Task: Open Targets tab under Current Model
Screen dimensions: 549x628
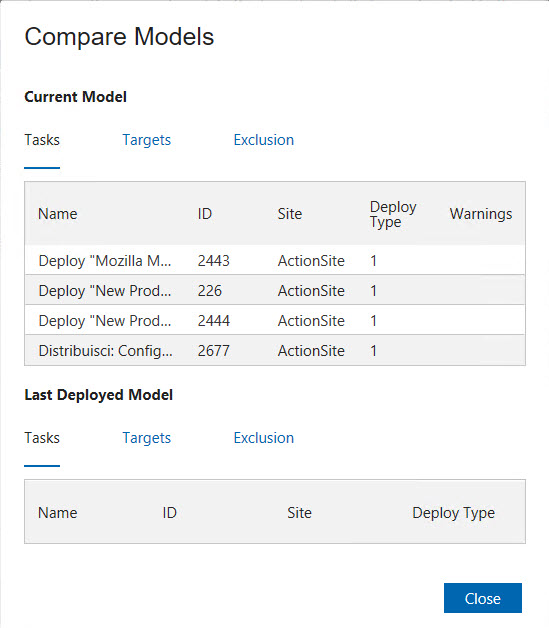Action: coord(147,140)
